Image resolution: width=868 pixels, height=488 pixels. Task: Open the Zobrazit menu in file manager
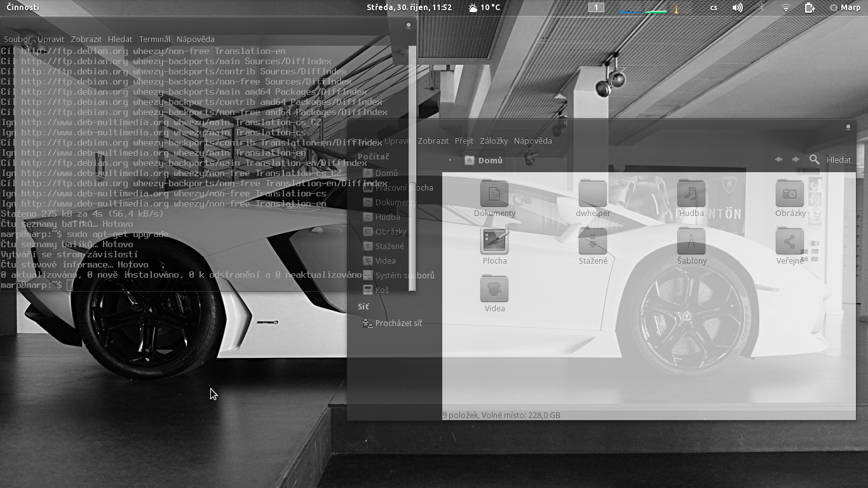(x=433, y=140)
